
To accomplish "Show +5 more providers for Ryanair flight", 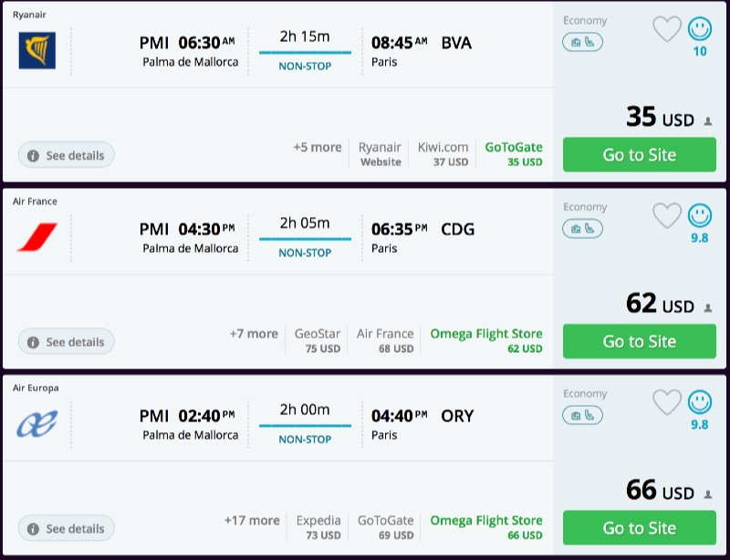I will (318, 147).
